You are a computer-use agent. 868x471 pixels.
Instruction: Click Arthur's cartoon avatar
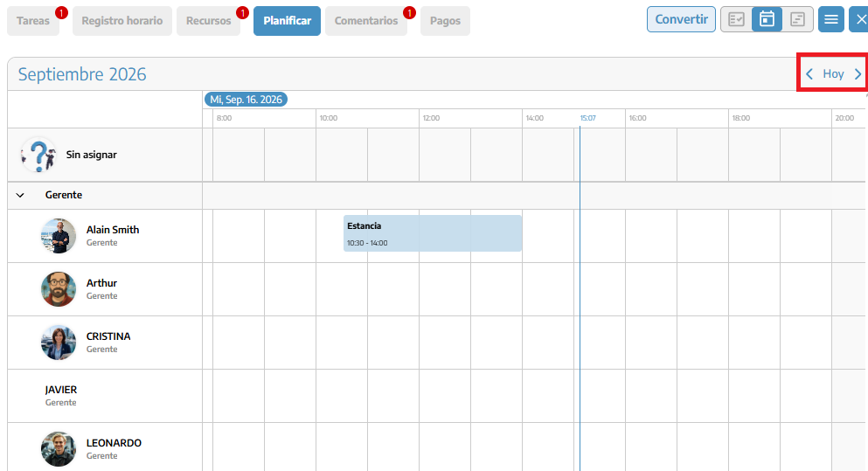coord(58,289)
